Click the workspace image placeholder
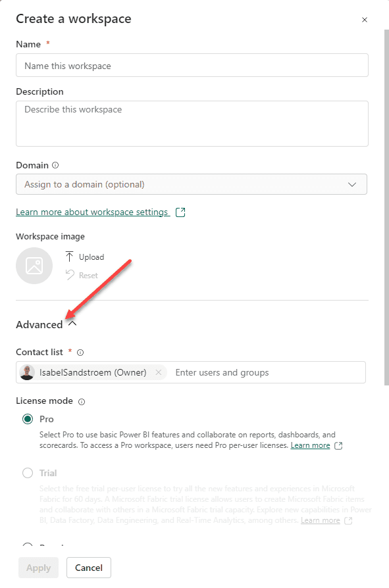 pos(34,266)
